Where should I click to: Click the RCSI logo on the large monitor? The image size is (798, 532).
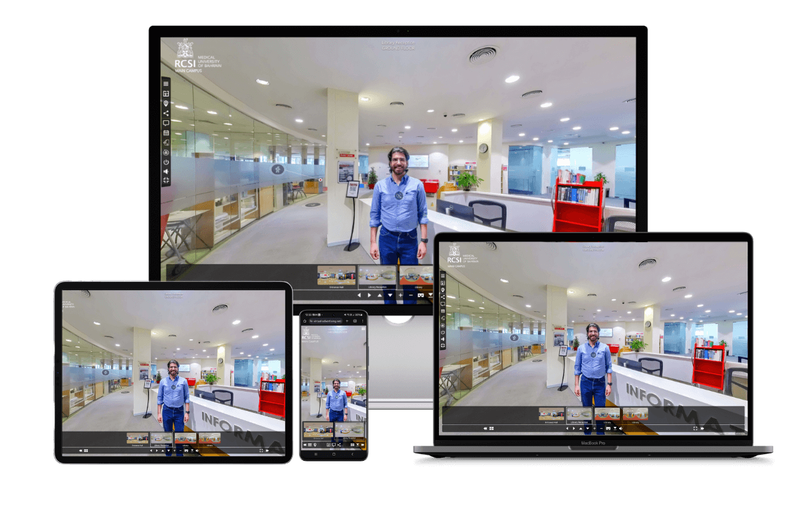click(184, 57)
